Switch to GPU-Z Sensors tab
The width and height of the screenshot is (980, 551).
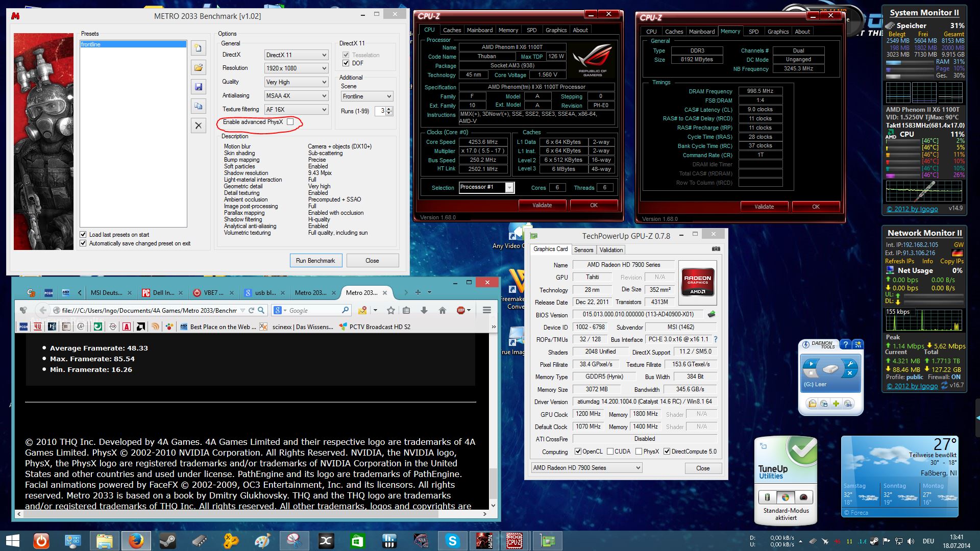pos(583,250)
